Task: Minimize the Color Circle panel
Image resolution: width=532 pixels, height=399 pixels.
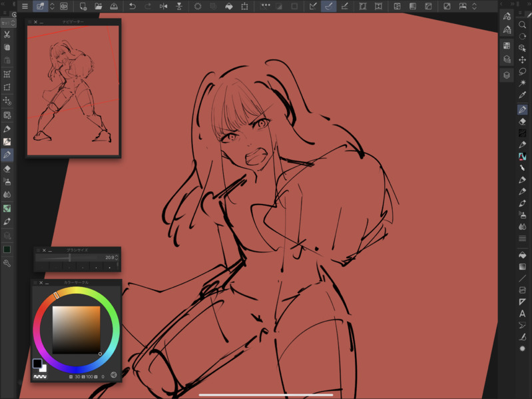Action: click(x=47, y=283)
